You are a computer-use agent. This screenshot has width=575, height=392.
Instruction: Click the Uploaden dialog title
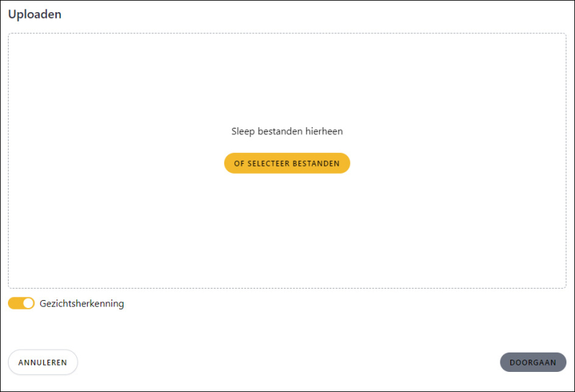click(x=34, y=14)
